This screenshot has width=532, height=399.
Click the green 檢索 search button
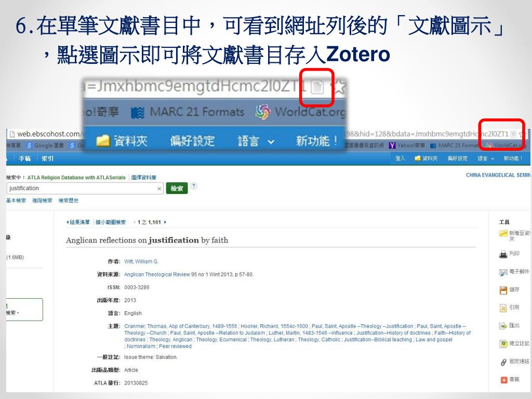[177, 188]
